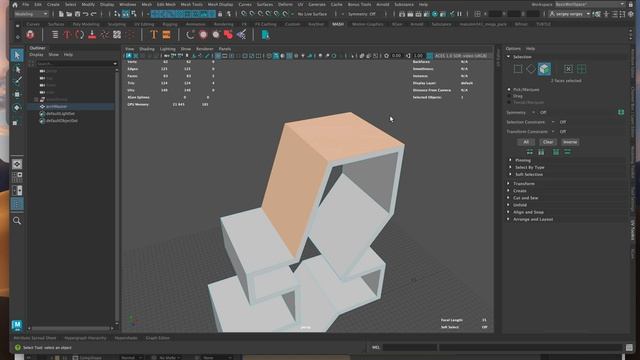Toggle the ACES color management button
The image size is (640, 360).
(x=430, y=56)
